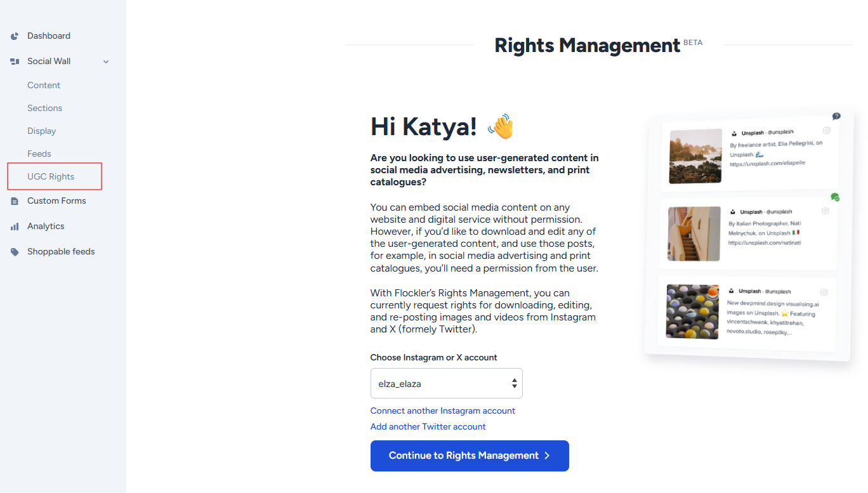Click the green approved chat icon on second card

pos(835,197)
